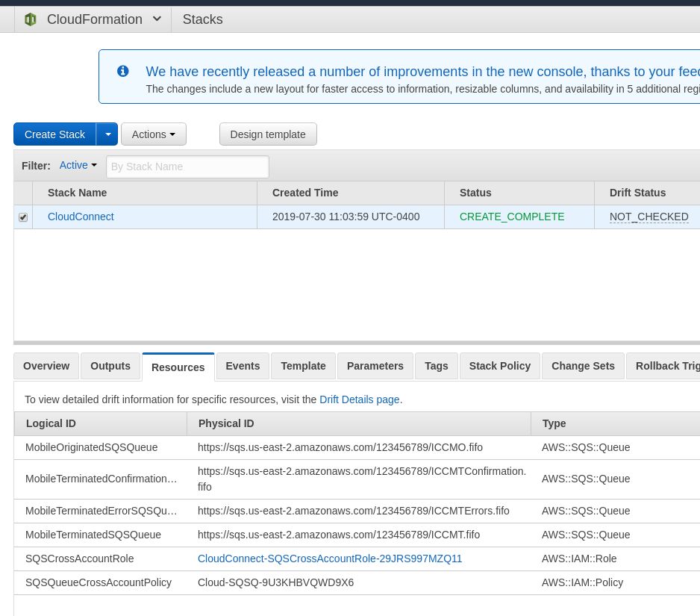Focus the By Stack Name filter field
This screenshot has height=616, width=700.
[187, 167]
